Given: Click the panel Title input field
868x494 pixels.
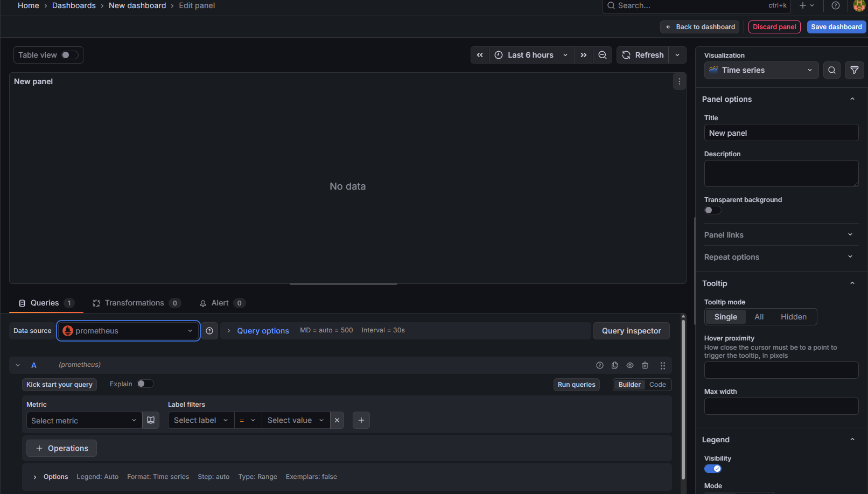Looking at the screenshot, I should pyautogui.click(x=781, y=133).
